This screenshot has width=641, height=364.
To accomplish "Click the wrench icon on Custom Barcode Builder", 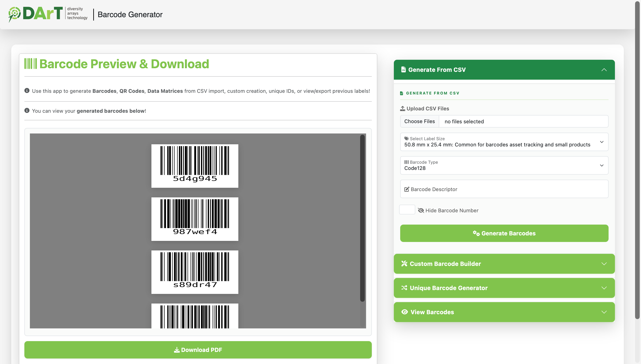I will tap(404, 264).
